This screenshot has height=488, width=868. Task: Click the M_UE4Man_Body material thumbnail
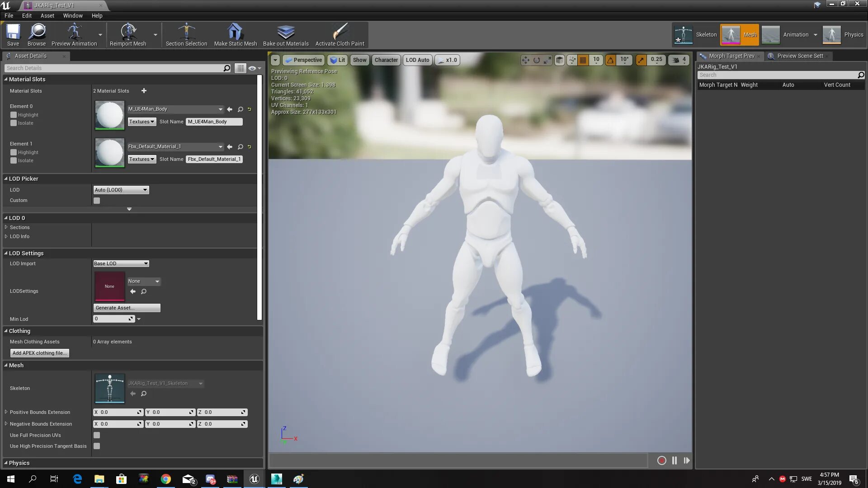coord(109,115)
